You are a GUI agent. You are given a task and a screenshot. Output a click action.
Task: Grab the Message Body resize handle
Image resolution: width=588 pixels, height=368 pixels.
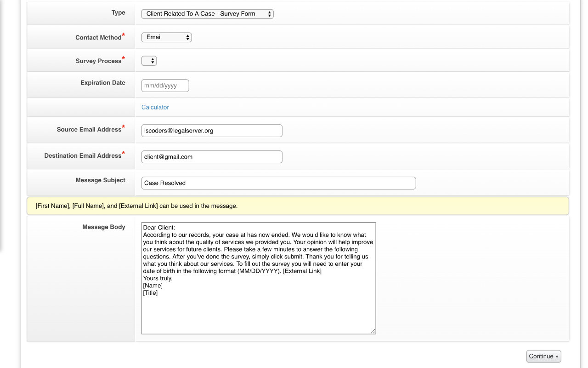(x=373, y=331)
